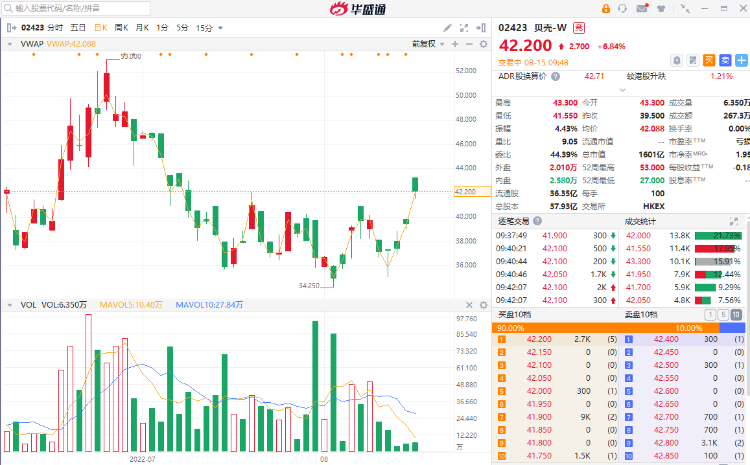Open the customer service headset icon
Image resolution: width=750 pixels, height=465 pixels.
pos(622,8)
